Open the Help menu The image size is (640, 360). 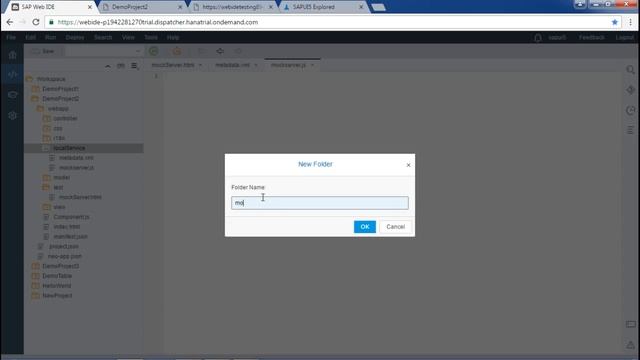coord(173,37)
